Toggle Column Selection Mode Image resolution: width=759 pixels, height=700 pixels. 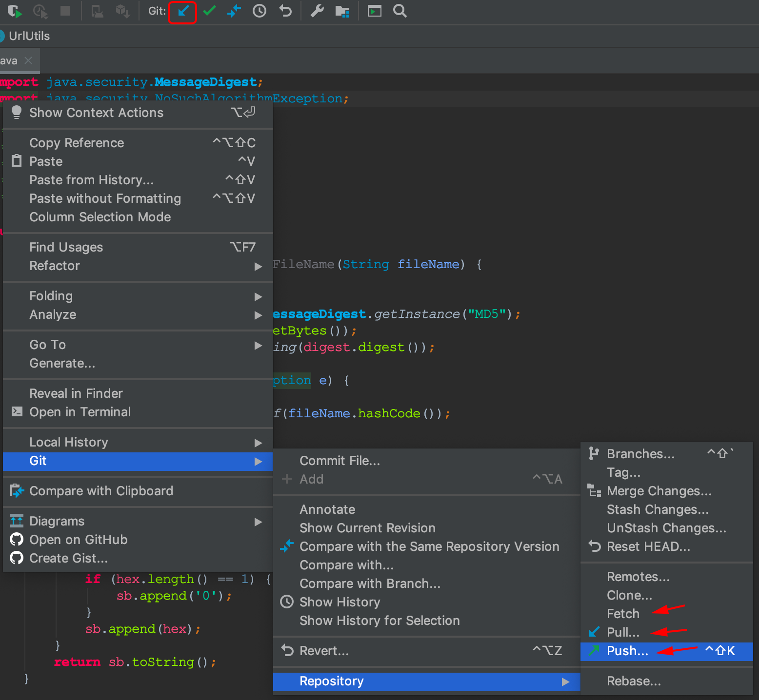[x=138, y=217]
